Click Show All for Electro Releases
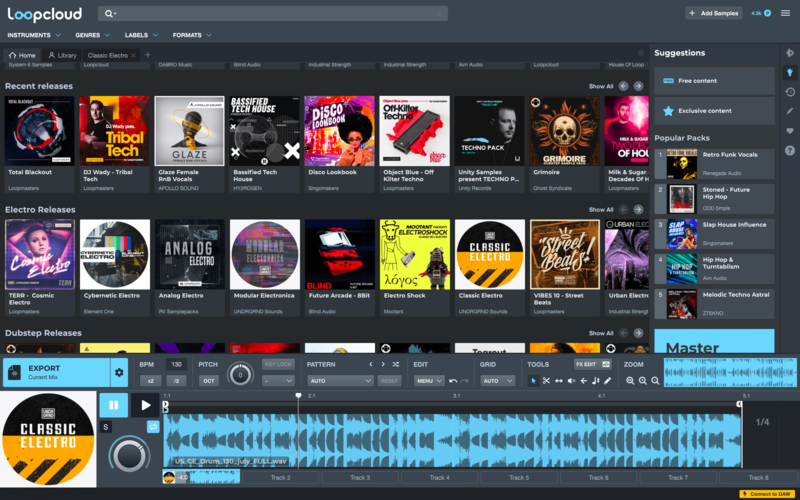 click(600, 210)
